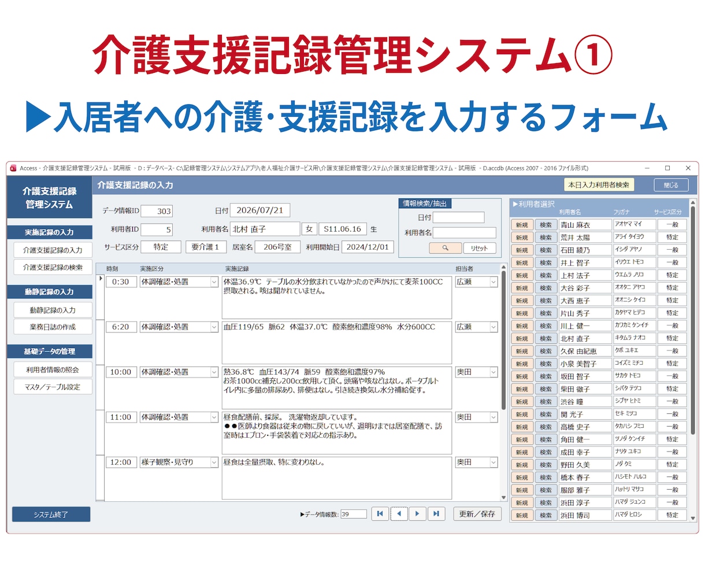Open マスタ/テーブル設定 menu item
Screen dimensions: 705x588
53,387
